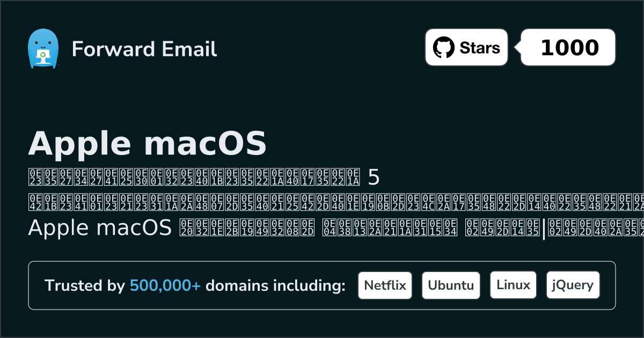This screenshot has width=644, height=338.
Task: Click the "domains including:" label
Action: pyautogui.click(x=275, y=286)
